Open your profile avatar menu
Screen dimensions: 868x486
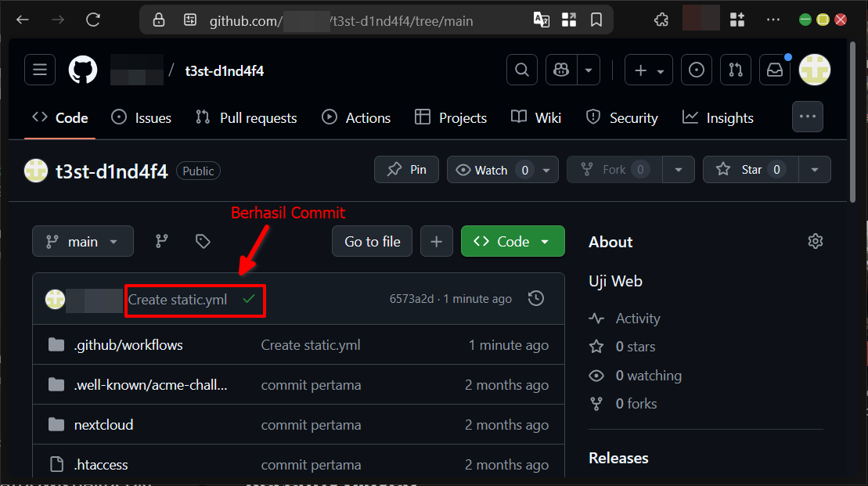coord(814,70)
